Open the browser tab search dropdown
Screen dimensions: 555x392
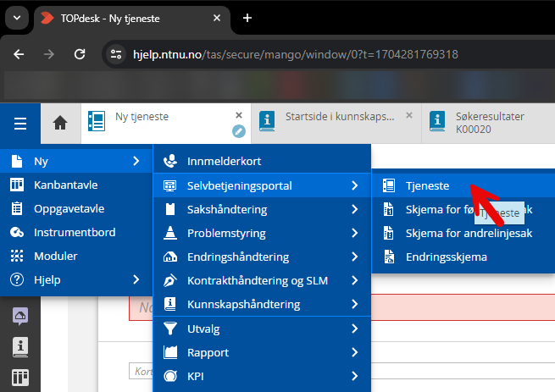pyautogui.click(x=17, y=18)
